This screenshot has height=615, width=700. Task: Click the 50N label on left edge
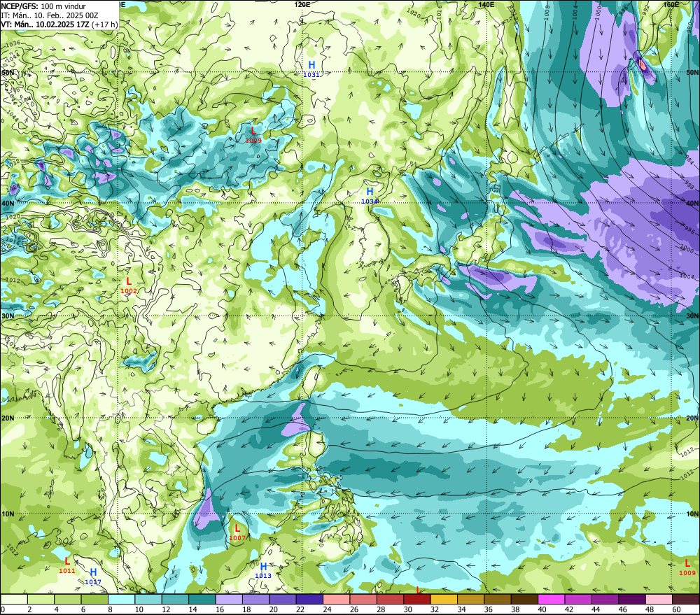[8, 72]
